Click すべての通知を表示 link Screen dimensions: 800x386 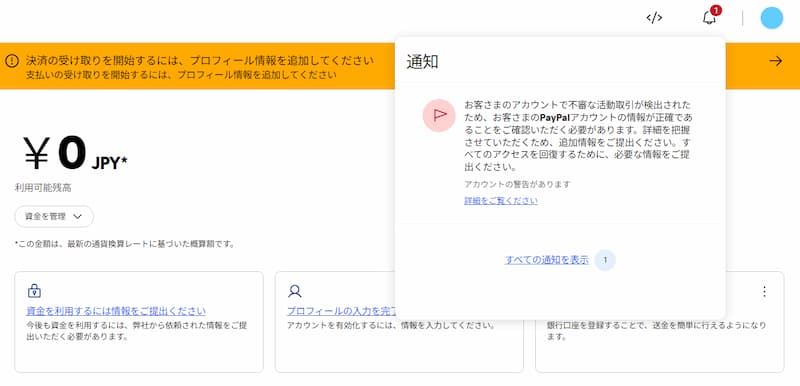pyautogui.click(x=546, y=260)
